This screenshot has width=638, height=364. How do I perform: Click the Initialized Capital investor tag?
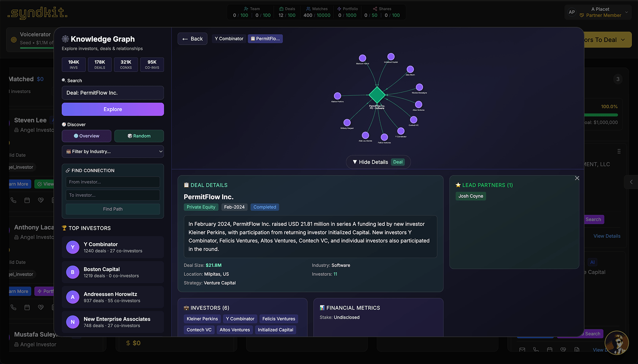click(276, 330)
